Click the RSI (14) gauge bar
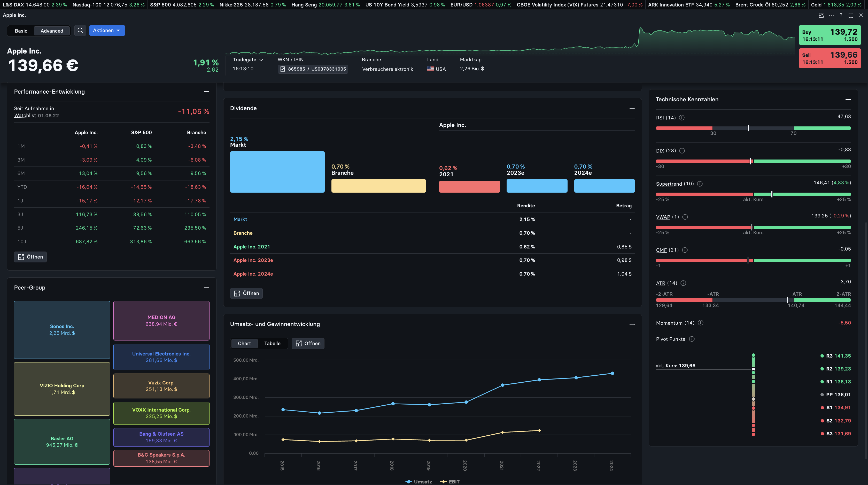868x485 pixels. (753, 128)
